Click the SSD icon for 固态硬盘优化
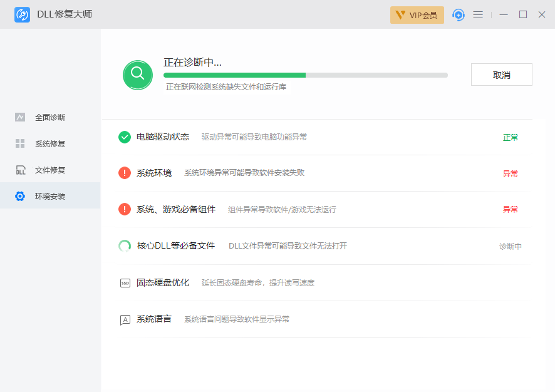Viewport: 555px width, 392px height. point(125,283)
